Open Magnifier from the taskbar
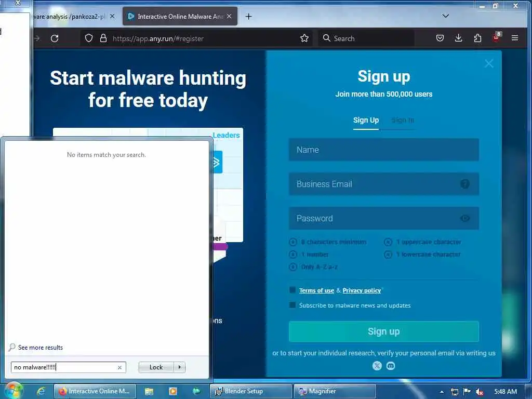The image size is (532, 399). (x=335, y=391)
